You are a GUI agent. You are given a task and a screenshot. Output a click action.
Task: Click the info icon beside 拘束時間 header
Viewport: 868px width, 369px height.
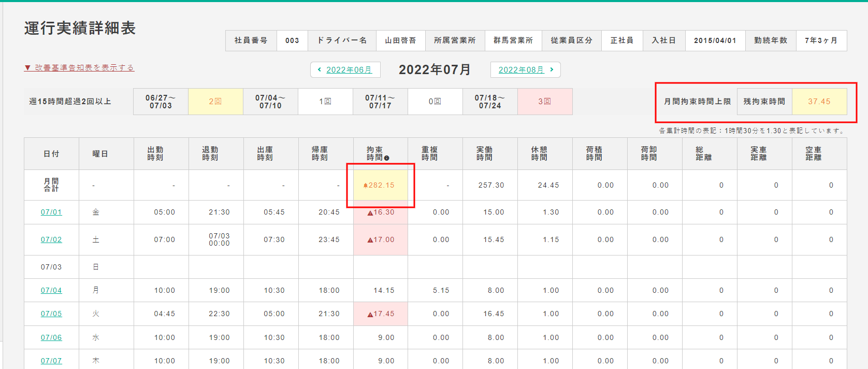(387, 158)
